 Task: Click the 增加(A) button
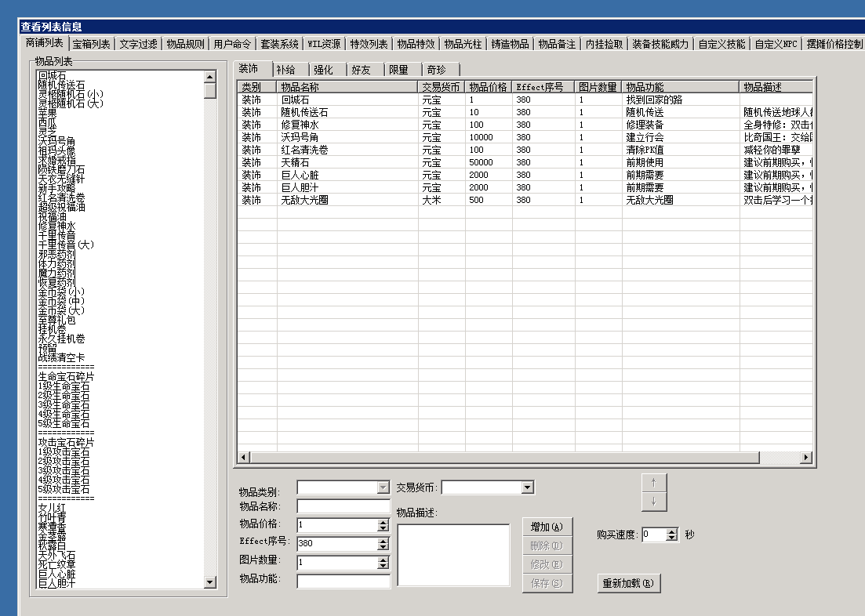tap(547, 527)
